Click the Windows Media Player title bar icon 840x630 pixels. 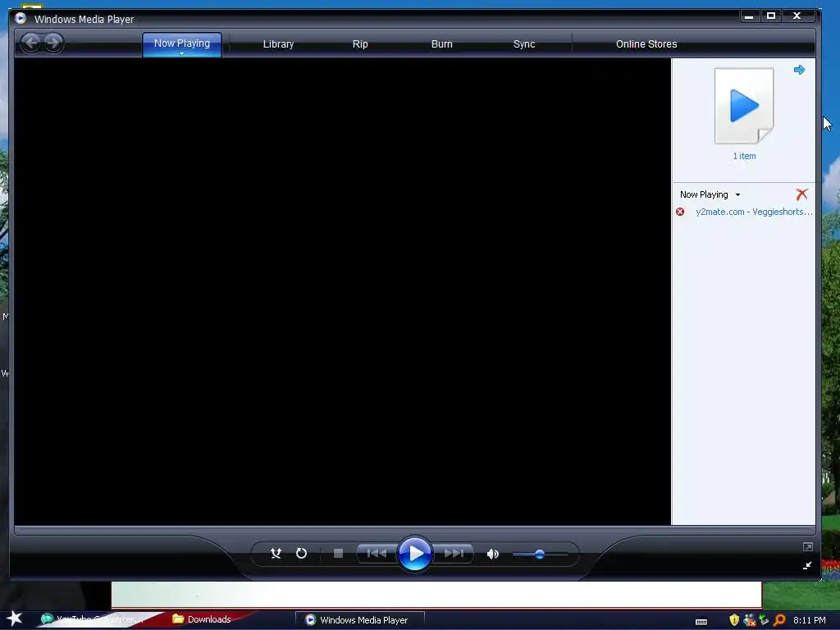coord(21,18)
